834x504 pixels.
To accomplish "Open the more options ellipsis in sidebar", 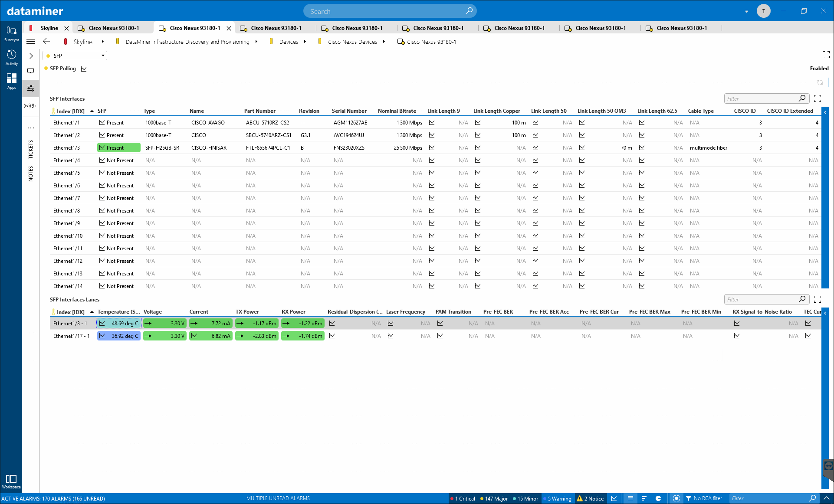I will [x=31, y=128].
